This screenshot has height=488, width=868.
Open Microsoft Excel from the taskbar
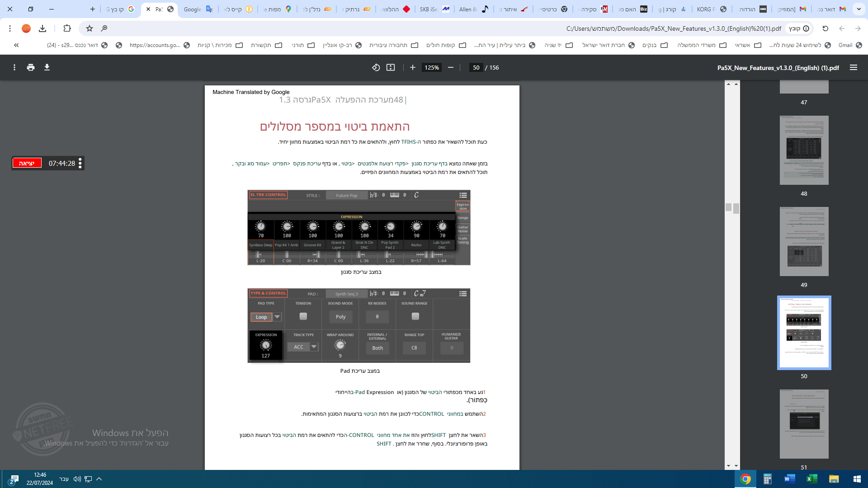[x=811, y=479]
